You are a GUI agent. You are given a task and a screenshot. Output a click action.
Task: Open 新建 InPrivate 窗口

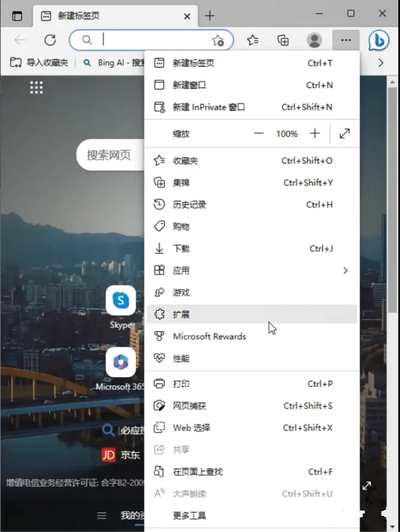[252, 107]
